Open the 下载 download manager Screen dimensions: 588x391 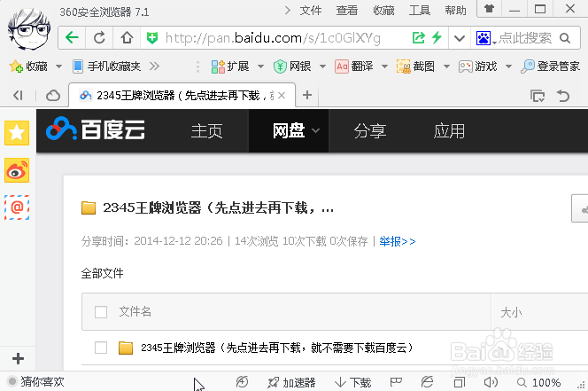[352, 382]
